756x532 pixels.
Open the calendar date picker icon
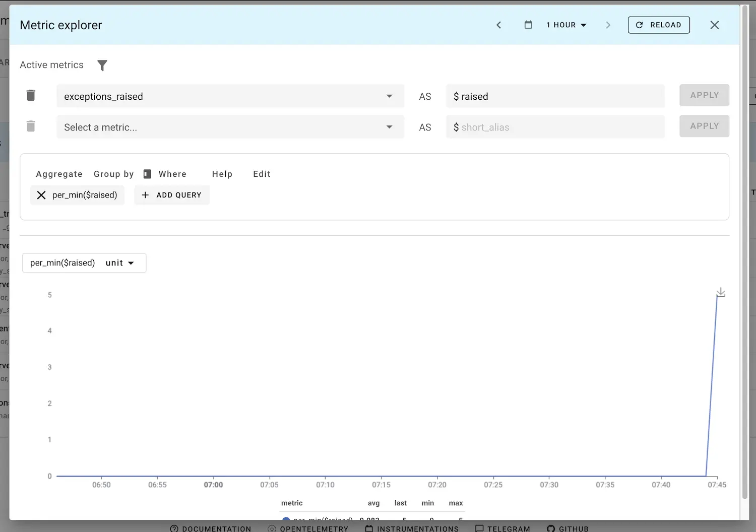coord(528,25)
